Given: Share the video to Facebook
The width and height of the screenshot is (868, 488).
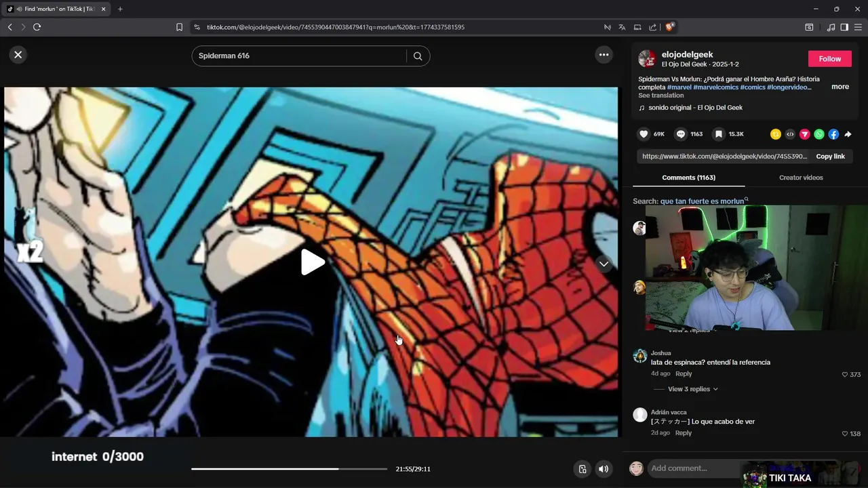Looking at the screenshot, I should coord(833,134).
